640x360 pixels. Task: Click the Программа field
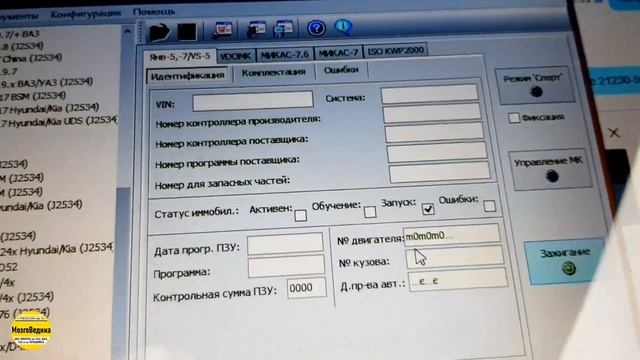tap(286, 267)
